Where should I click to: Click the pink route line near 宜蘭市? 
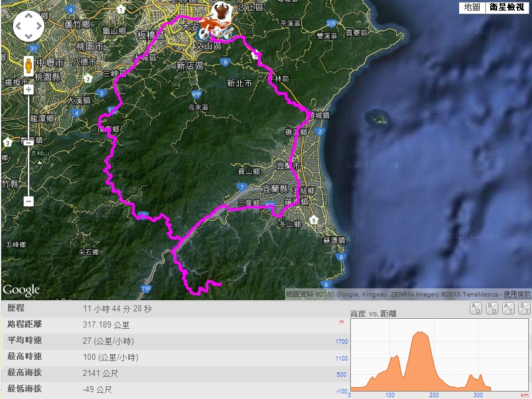[x=291, y=163]
